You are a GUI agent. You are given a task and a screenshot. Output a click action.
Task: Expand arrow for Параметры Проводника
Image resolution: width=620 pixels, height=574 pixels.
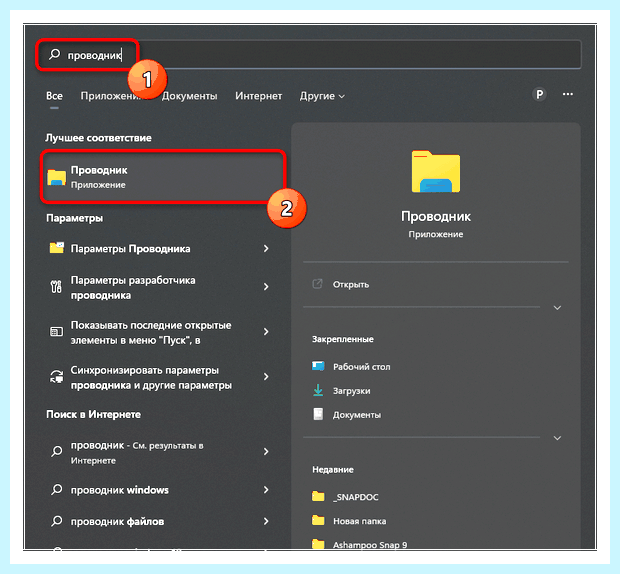tap(266, 249)
